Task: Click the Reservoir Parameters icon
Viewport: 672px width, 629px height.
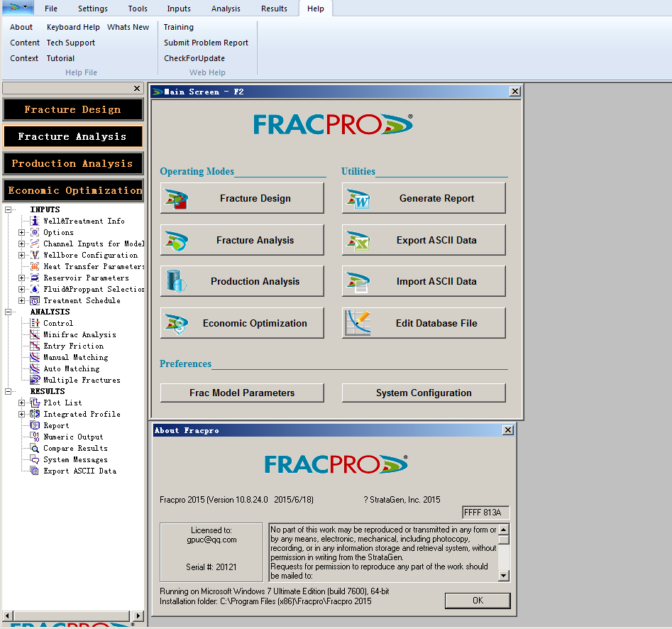Action: tap(35, 278)
